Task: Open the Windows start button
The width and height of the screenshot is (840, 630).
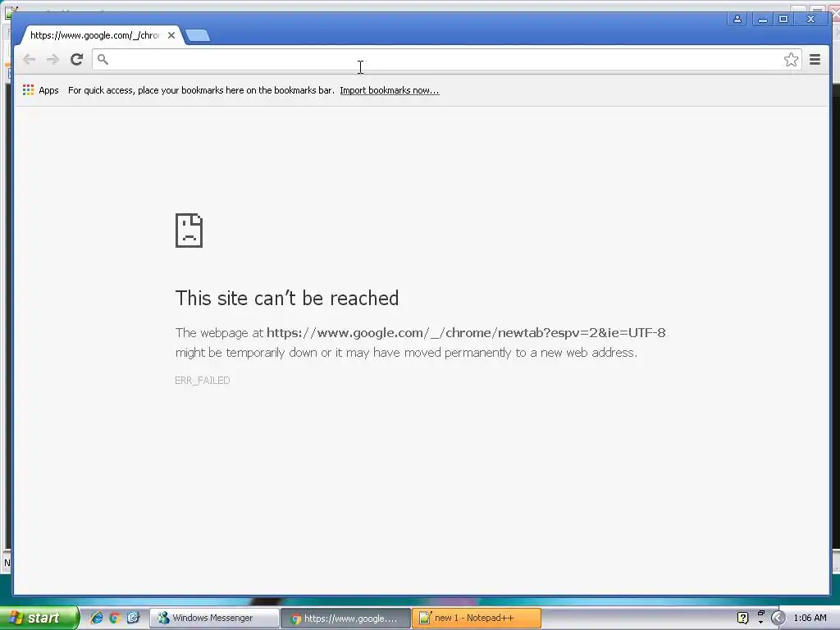Action: click(39, 618)
